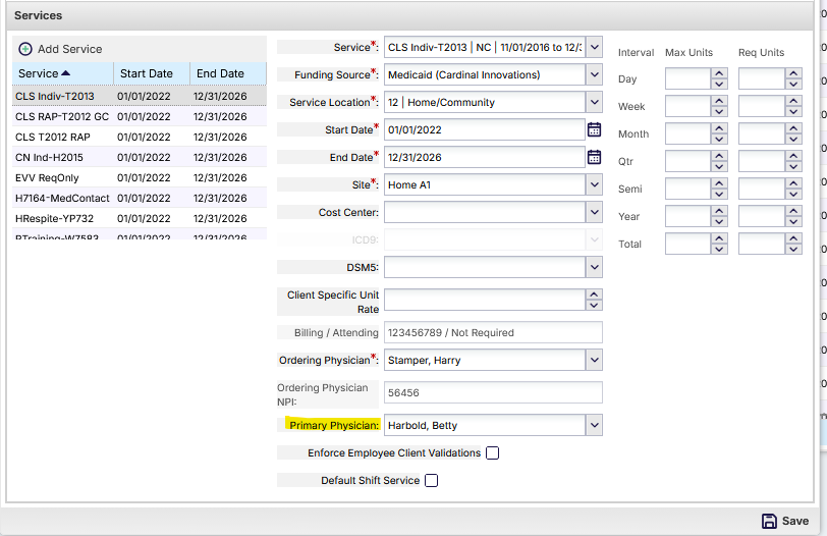The height and width of the screenshot is (536, 827).
Task: Decrease Week Req Units value
Action: pos(793,111)
